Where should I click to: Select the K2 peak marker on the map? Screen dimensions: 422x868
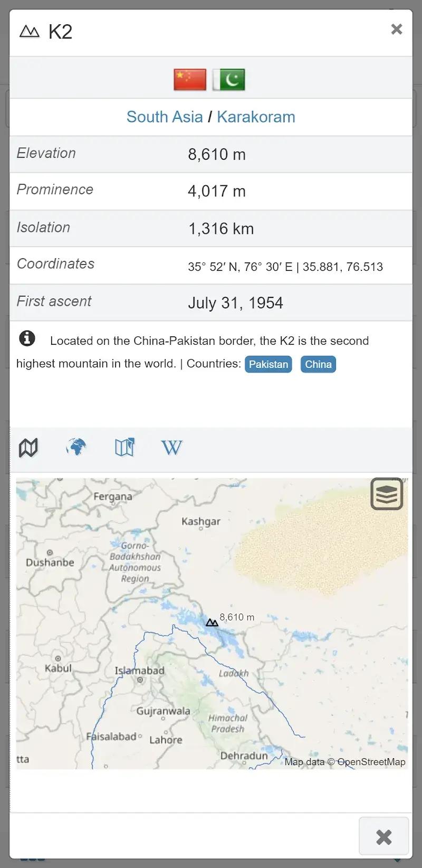tap(212, 622)
